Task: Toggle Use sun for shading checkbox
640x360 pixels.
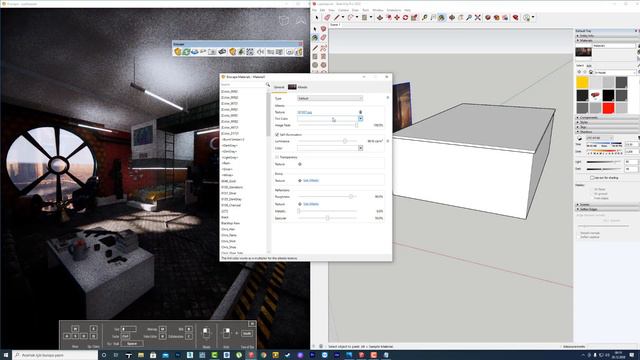Action: [x=591, y=178]
